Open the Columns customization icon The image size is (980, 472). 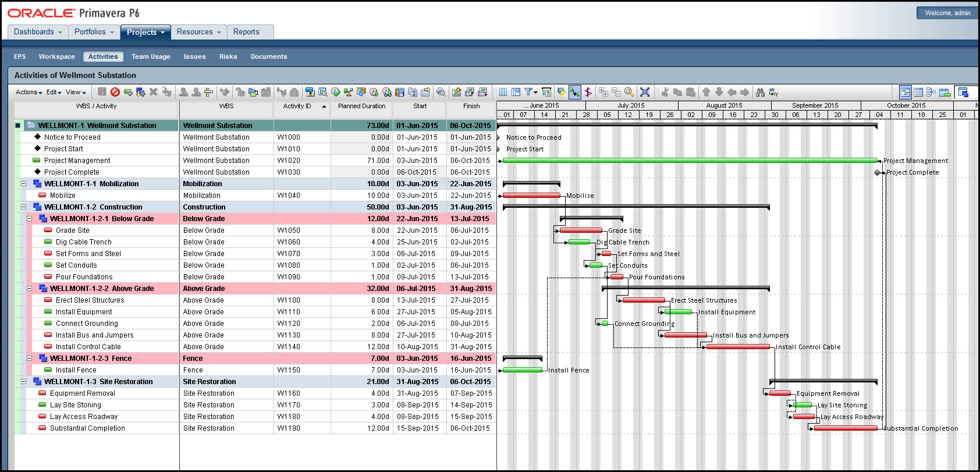503,92
